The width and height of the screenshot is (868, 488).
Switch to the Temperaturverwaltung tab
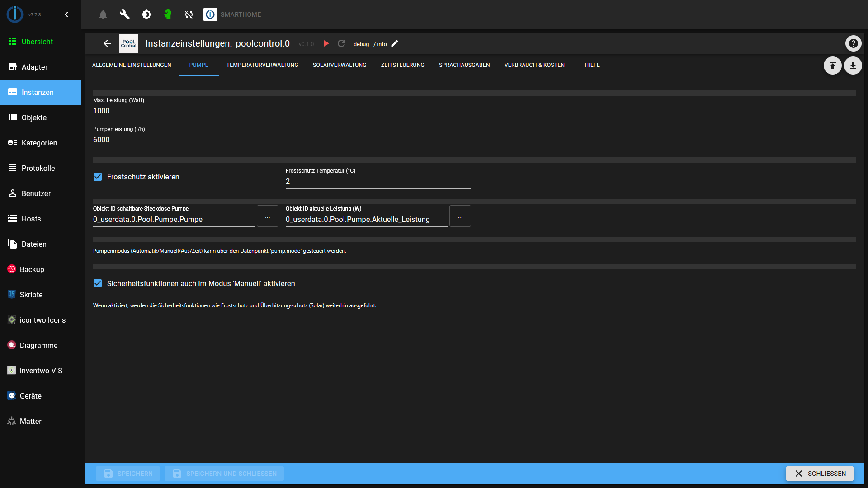click(x=262, y=65)
